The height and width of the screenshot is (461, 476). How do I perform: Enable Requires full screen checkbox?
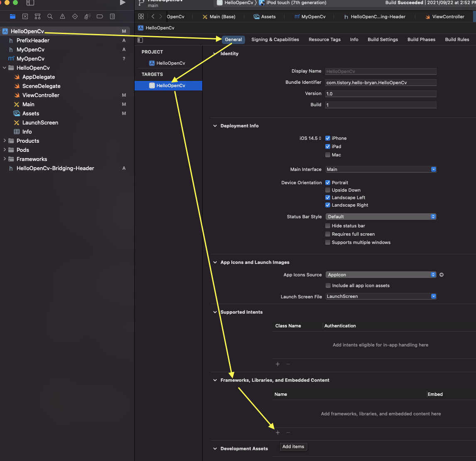328,234
